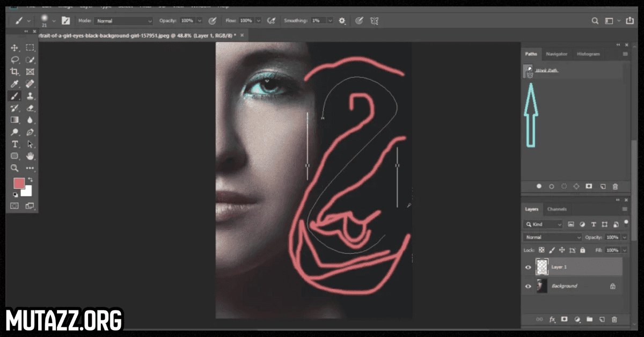Toggle lock transparent pixels for layer

pyautogui.click(x=541, y=250)
